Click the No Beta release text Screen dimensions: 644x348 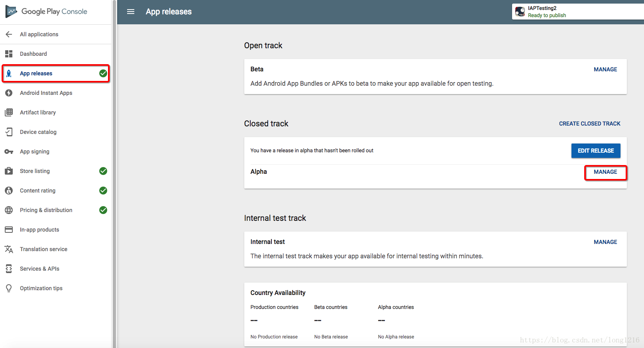(331, 337)
